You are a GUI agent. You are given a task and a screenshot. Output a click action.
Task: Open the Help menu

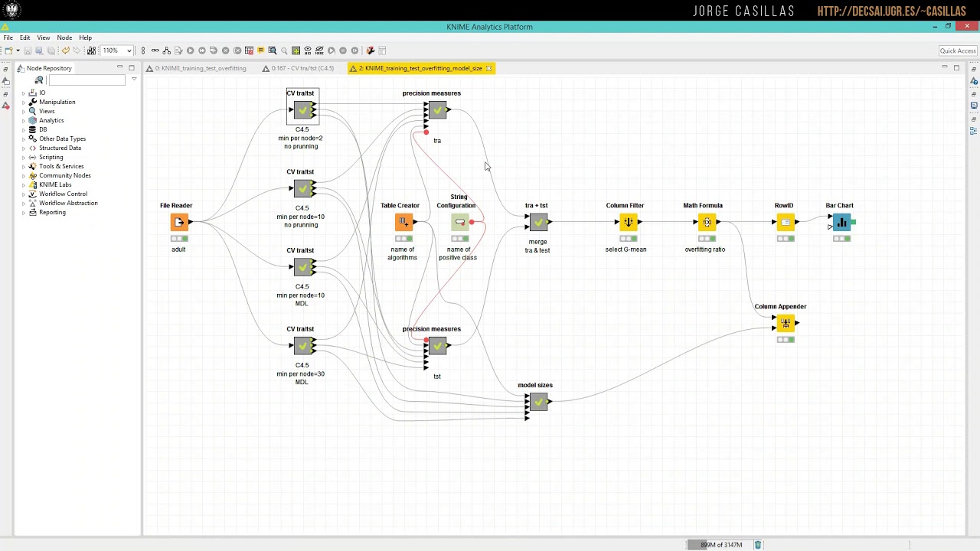[x=85, y=37]
